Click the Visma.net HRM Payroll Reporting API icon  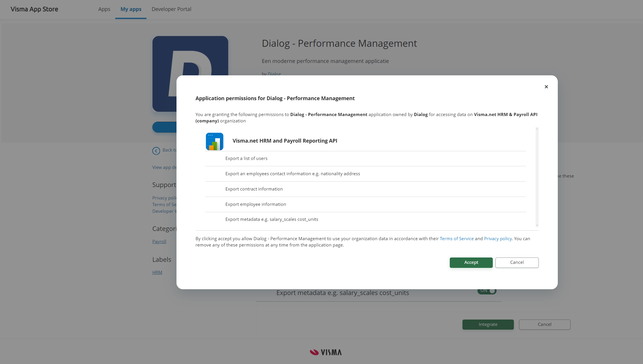pyautogui.click(x=214, y=141)
